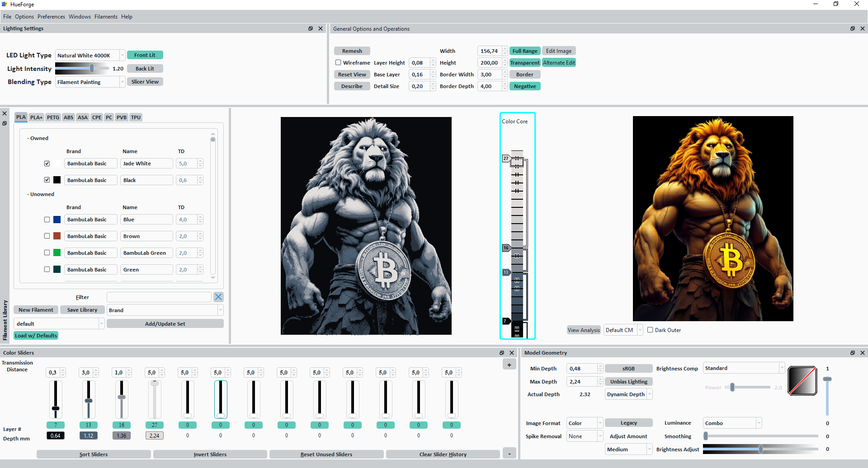Click the Blue filament color swatch
This screenshot has width=868, height=468.
(x=57, y=220)
